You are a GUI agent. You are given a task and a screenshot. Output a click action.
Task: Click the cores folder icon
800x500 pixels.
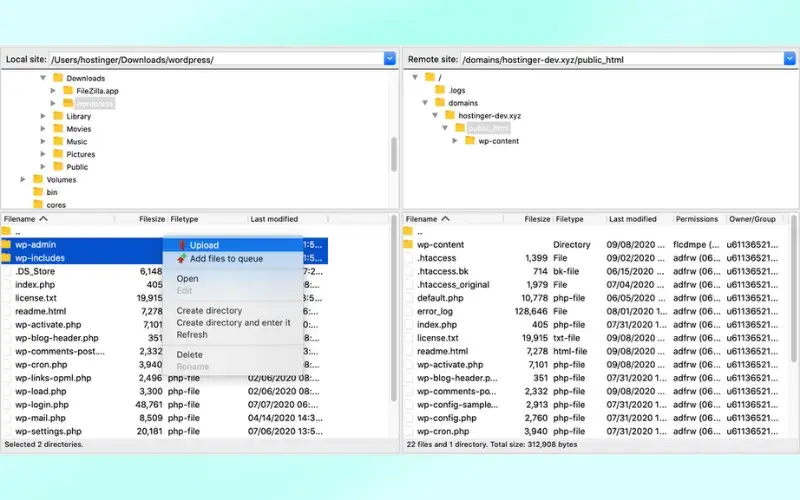(38, 205)
